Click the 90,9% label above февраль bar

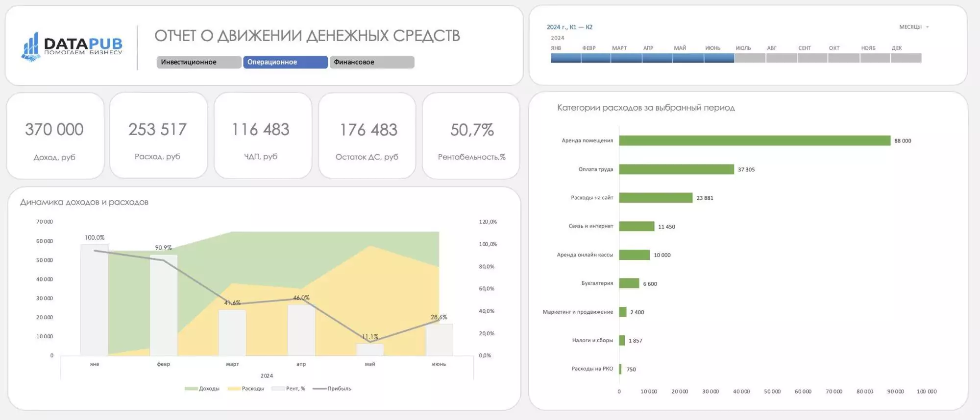164,248
